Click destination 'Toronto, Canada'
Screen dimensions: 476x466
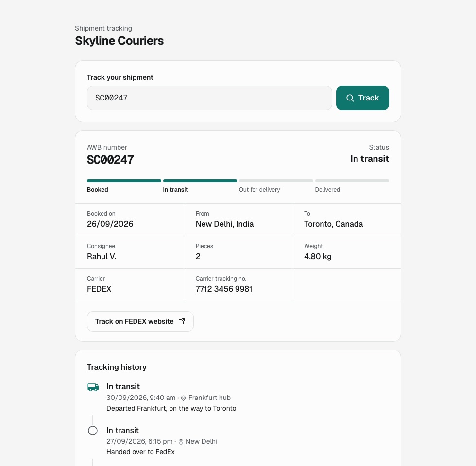click(333, 224)
